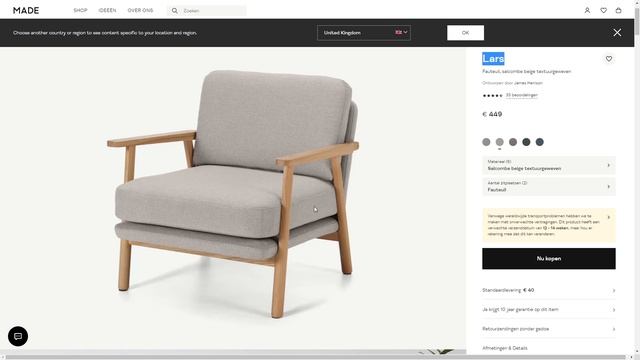Open the United Kingdom country dropdown
This screenshot has height=360, width=640.
(364, 33)
